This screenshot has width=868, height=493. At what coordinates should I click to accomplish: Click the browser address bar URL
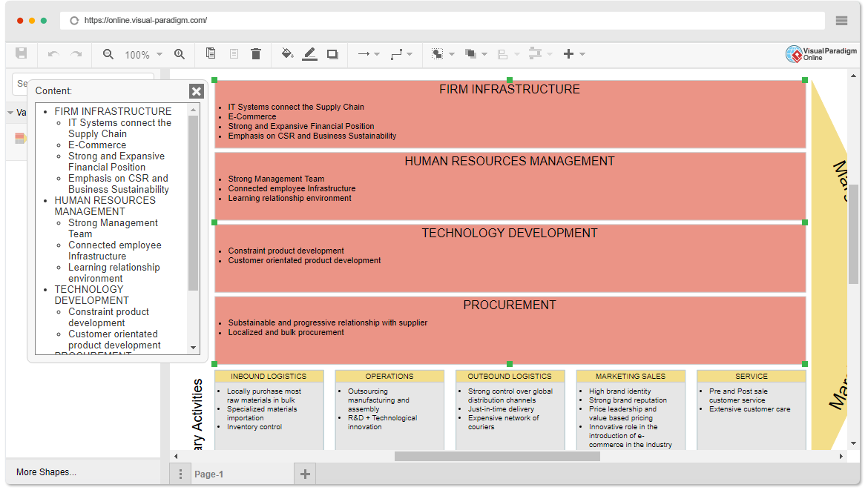(x=145, y=21)
